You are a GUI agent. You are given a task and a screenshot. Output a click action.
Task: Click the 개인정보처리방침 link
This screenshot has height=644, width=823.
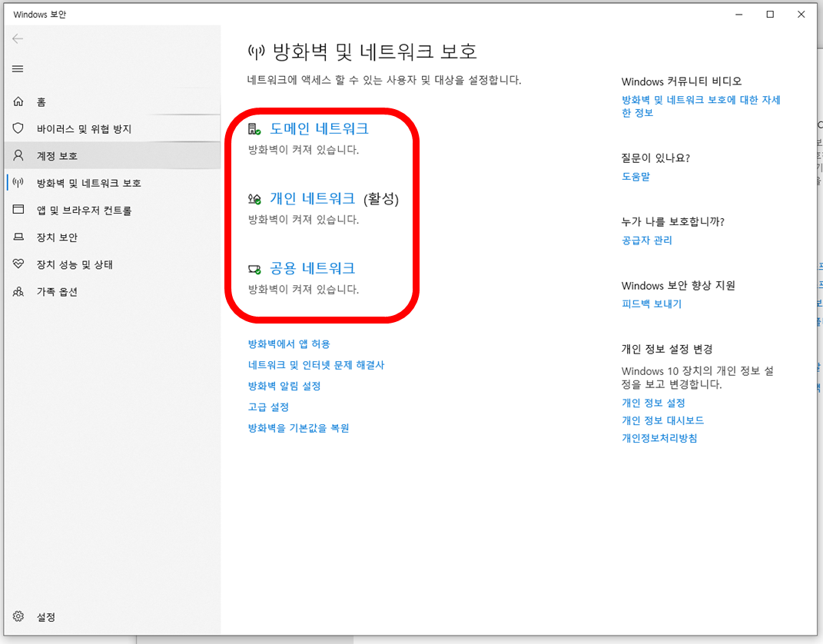click(x=660, y=438)
